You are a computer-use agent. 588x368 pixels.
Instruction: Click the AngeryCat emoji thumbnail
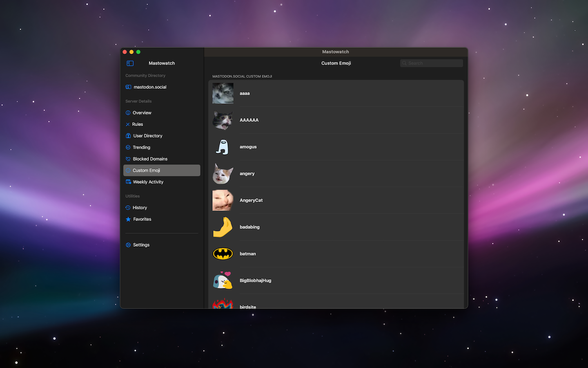coord(223,200)
